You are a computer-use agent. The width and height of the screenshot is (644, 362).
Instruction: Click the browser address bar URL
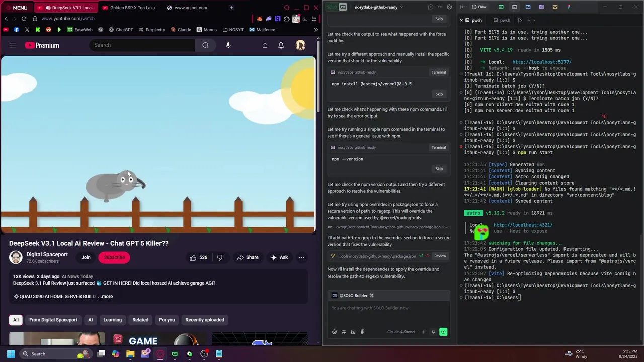[x=68, y=19]
